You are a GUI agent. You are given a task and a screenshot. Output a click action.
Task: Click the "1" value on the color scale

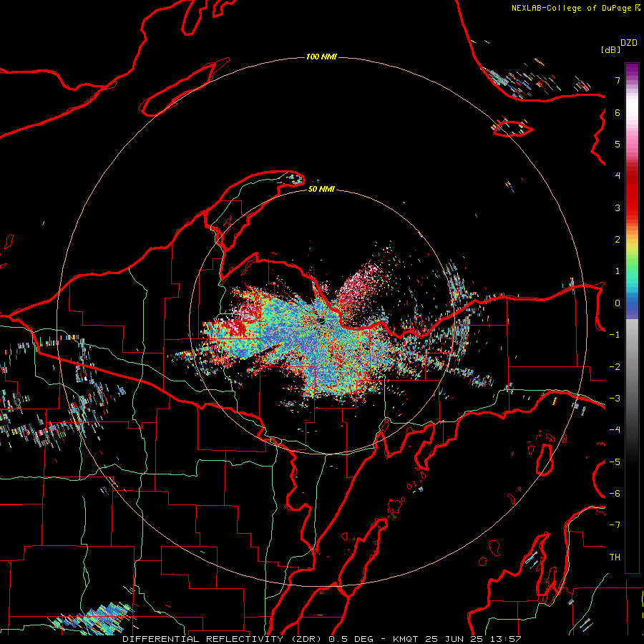[618, 271]
